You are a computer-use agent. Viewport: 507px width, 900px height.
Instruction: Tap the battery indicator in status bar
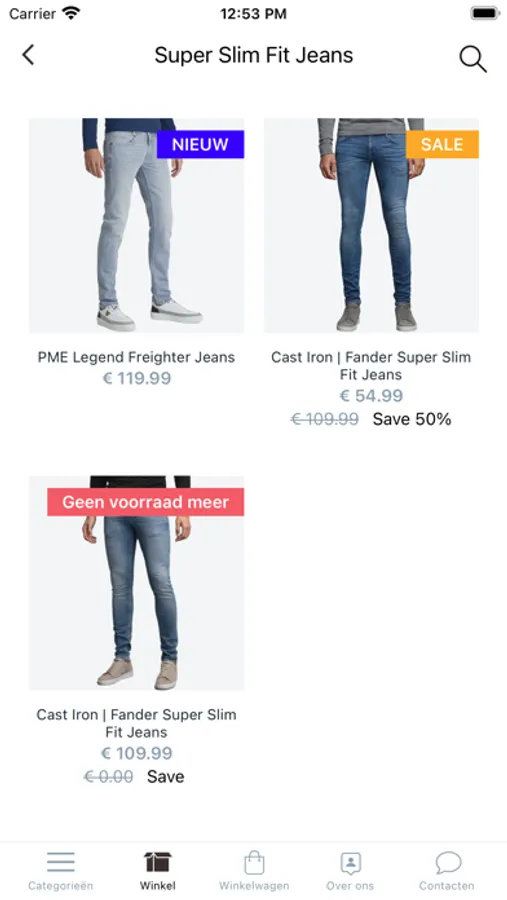484,13
